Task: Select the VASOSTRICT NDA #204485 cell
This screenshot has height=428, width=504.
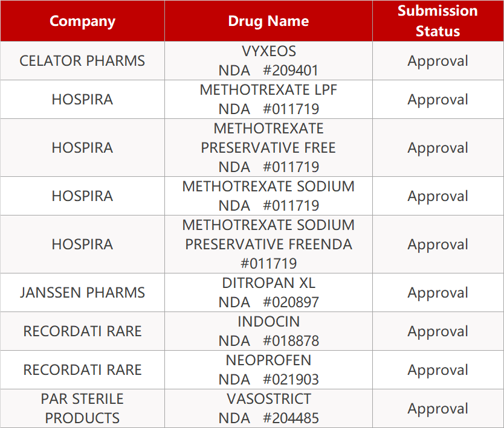Action: [x=268, y=409]
